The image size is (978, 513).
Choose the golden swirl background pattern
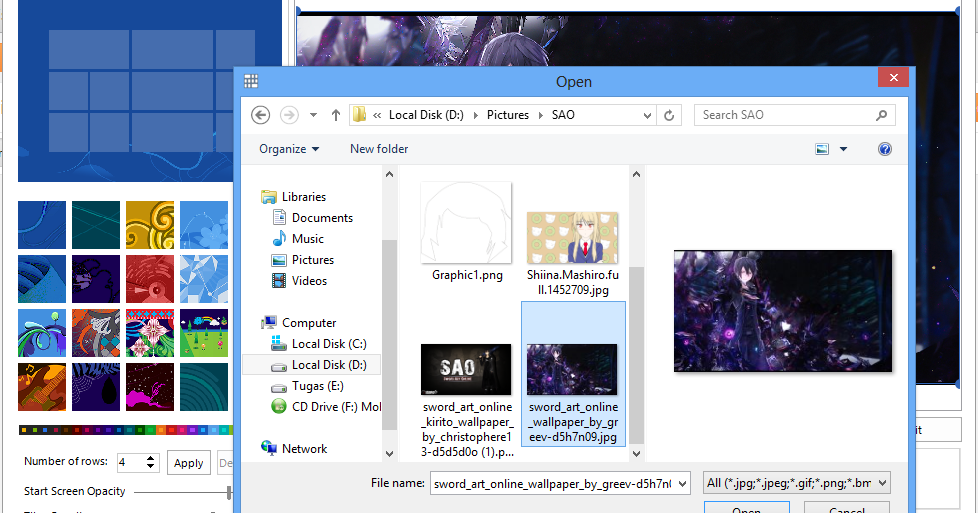[x=150, y=225]
